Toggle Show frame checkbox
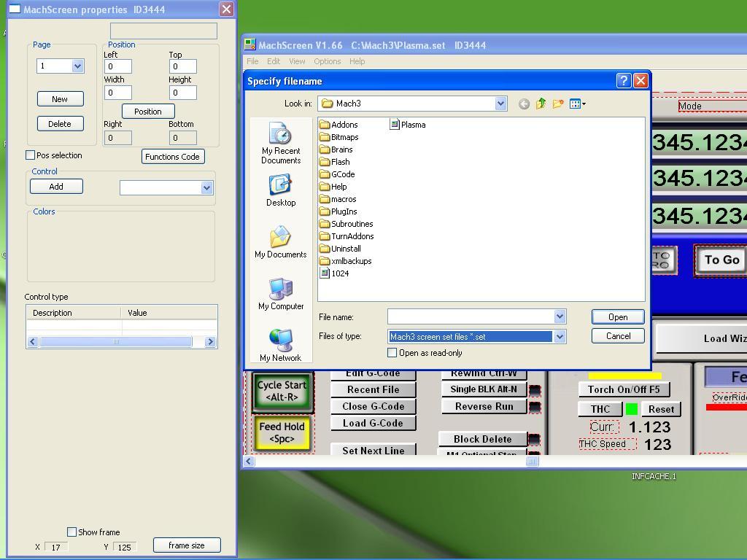The image size is (747, 560). [71, 532]
